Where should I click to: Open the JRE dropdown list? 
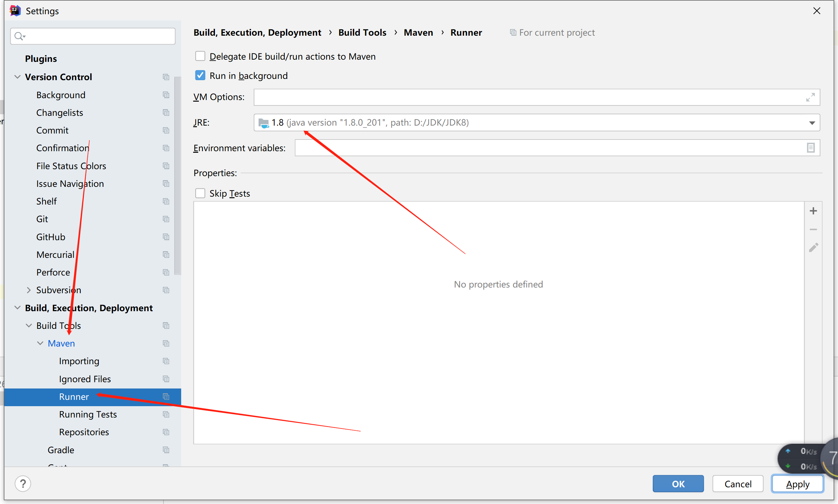point(812,122)
